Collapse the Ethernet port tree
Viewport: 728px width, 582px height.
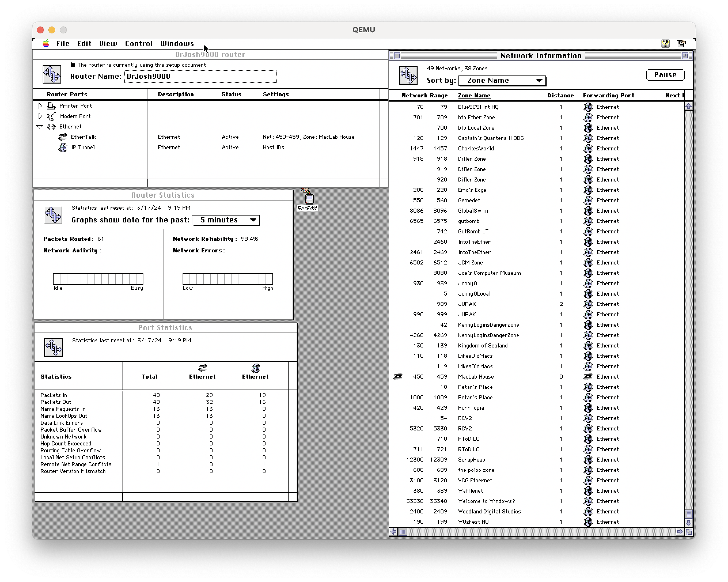tap(39, 127)
